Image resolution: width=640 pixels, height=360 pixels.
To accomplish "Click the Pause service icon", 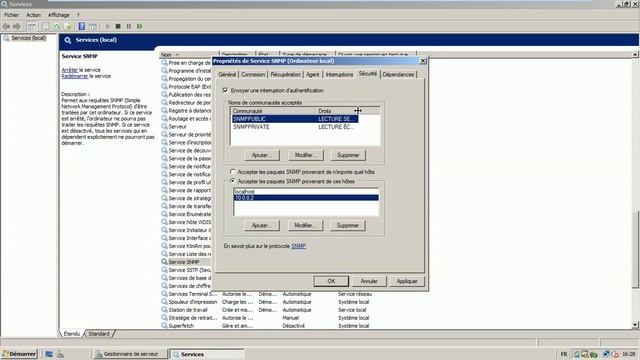I will (x=129, y=27).
